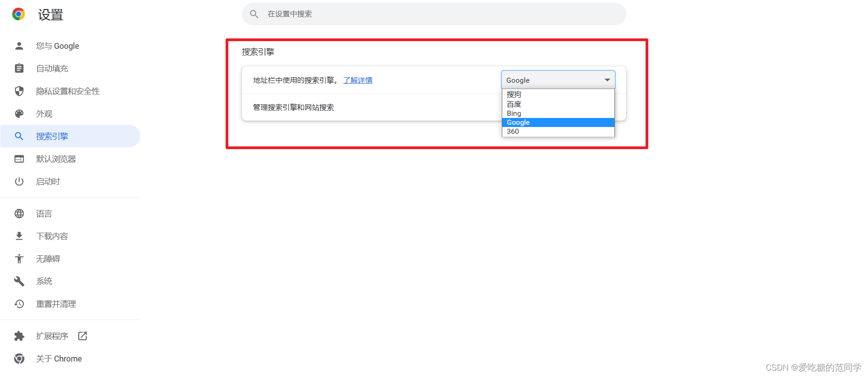868x376 pixels.
Task: Choose Bing from the search engine list
Action: (x=558, y=113)
